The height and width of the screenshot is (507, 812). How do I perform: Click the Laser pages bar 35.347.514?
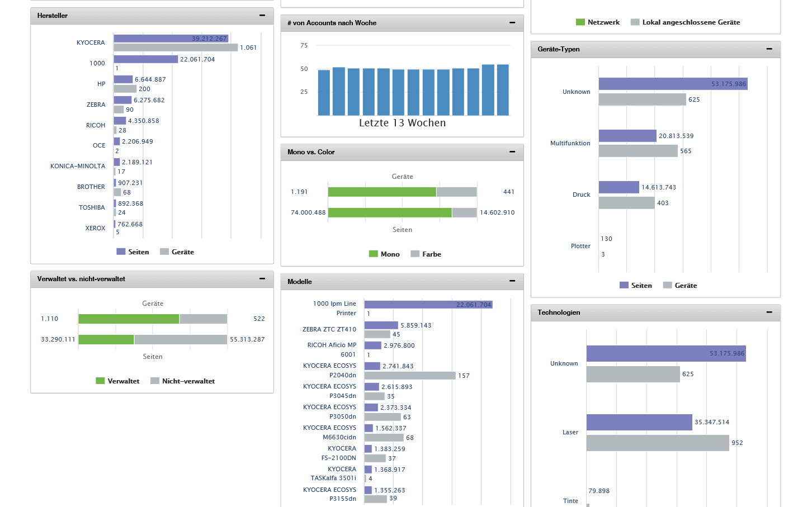click(639, 422)
